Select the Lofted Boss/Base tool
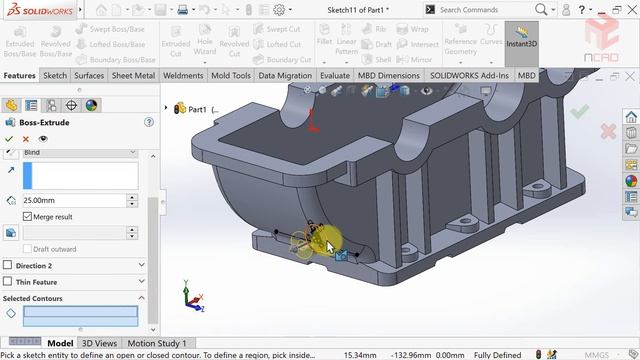This screenshot has width=640, height=360. coord(111,44)
